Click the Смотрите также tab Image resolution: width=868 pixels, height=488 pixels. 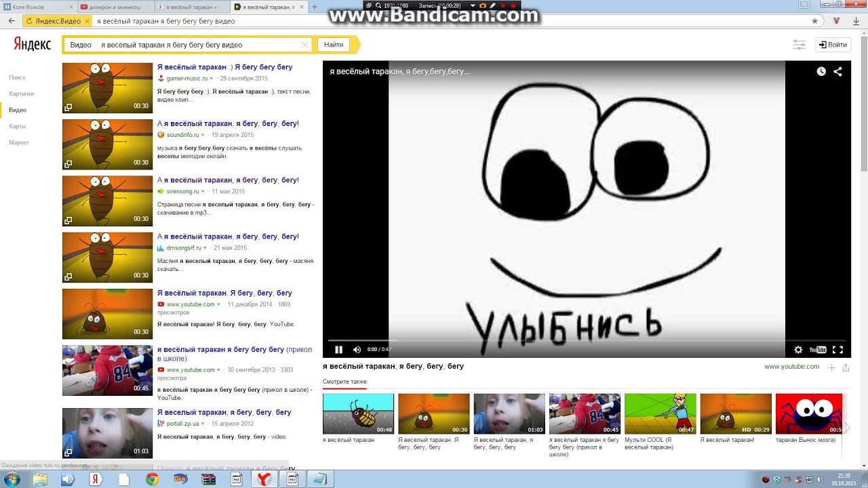(x=344, y=382)
